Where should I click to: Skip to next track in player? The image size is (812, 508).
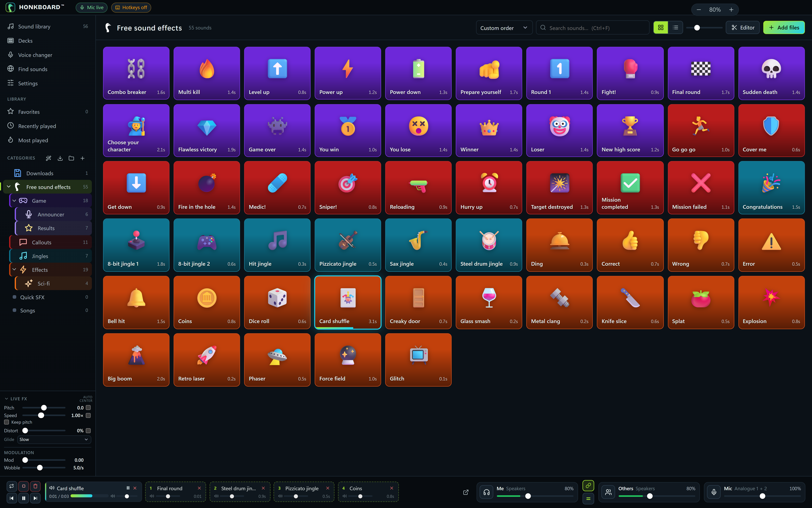coord(35,498)
